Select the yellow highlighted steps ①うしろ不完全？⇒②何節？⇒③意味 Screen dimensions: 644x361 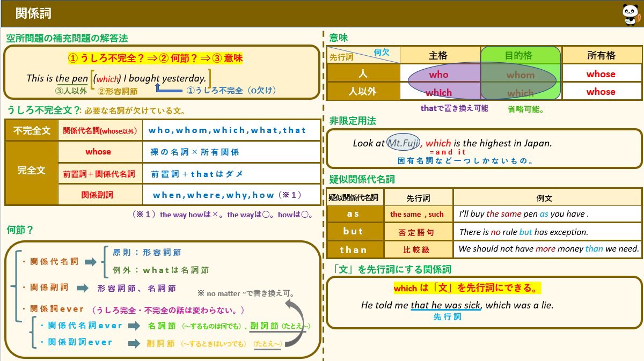(x=155, y=58)
